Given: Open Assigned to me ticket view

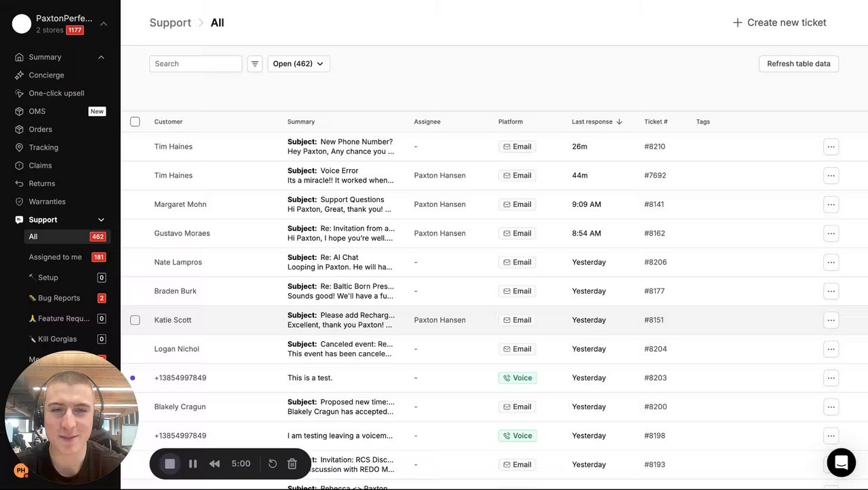Looking at the screenshot, I should point(56,257).
